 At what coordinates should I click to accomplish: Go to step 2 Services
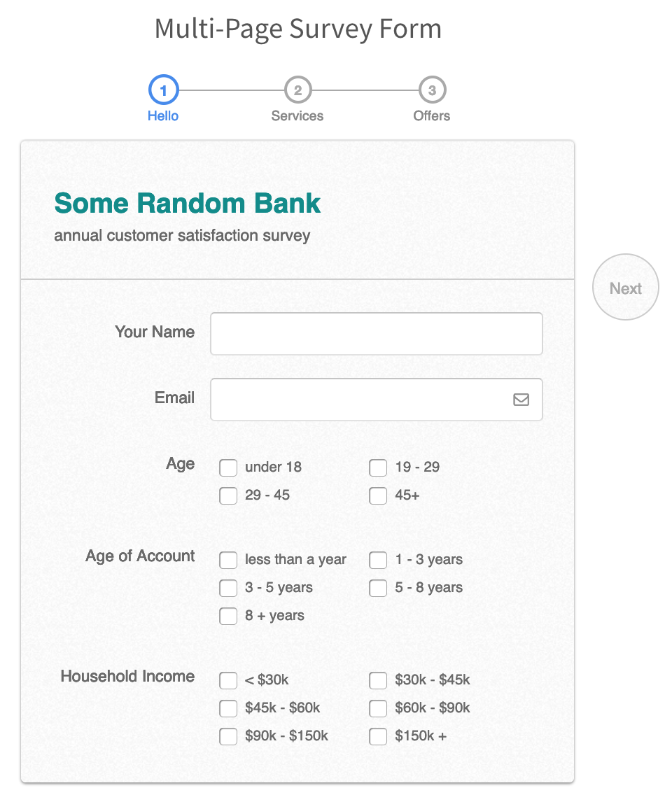coord(297,90)
